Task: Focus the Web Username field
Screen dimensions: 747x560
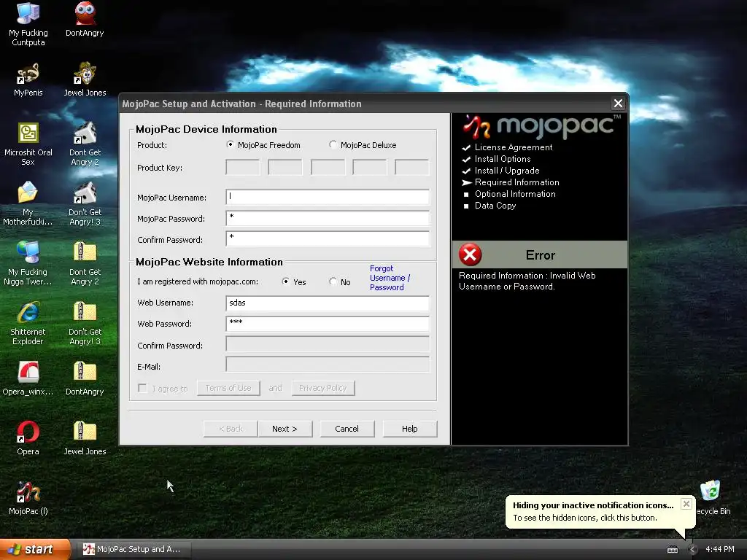Action: [x=328, y=303]
